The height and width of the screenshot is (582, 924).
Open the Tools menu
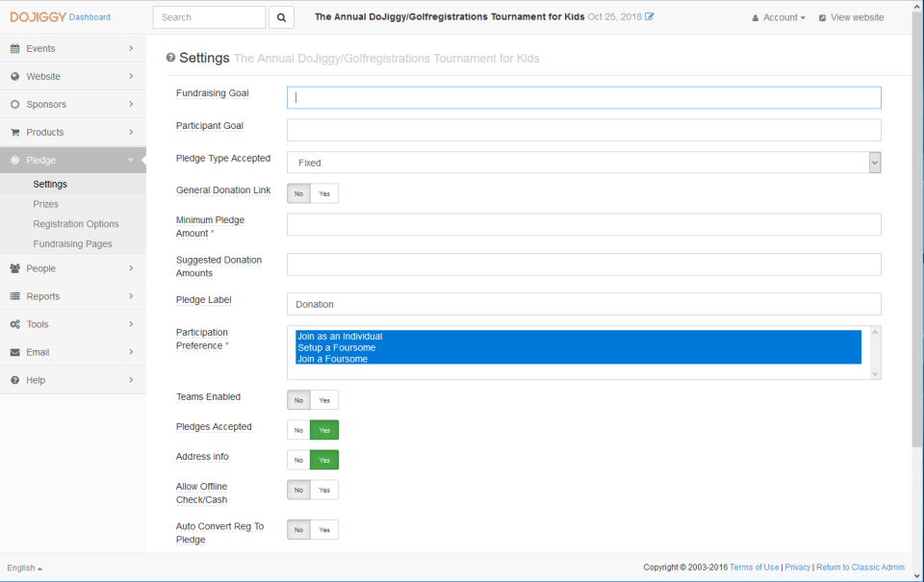click(73, 324)
